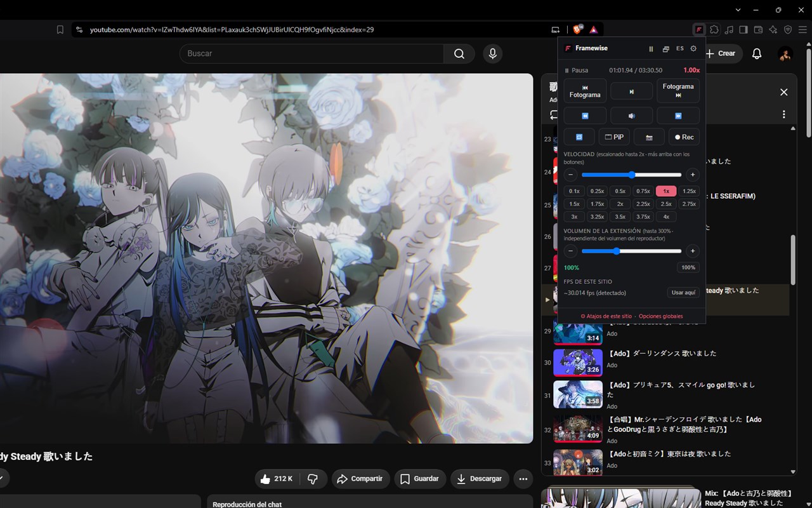Pick the 3x speed preset
The image size is (812, 508).
click(x=574, y=217)
